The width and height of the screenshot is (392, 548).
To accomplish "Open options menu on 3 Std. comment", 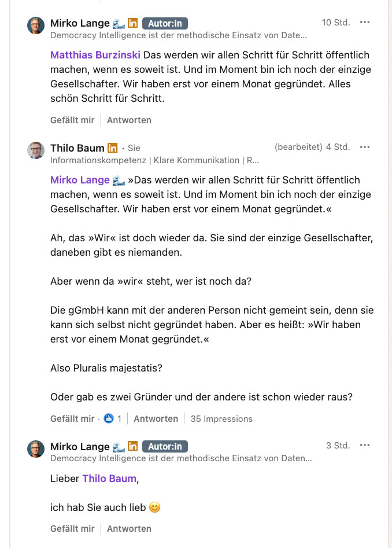I will coord(364,446).
